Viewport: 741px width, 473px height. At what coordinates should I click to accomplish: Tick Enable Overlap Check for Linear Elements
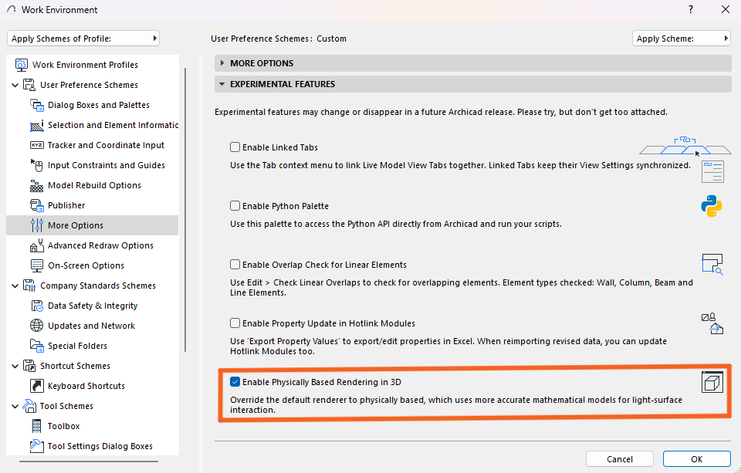tap(235, 264)
